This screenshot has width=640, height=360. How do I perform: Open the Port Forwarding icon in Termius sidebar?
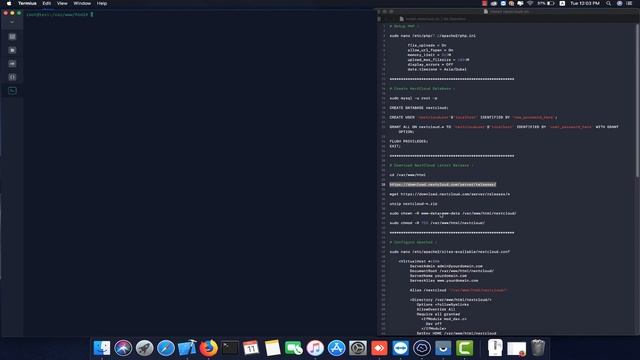click(x=12, y=64)
